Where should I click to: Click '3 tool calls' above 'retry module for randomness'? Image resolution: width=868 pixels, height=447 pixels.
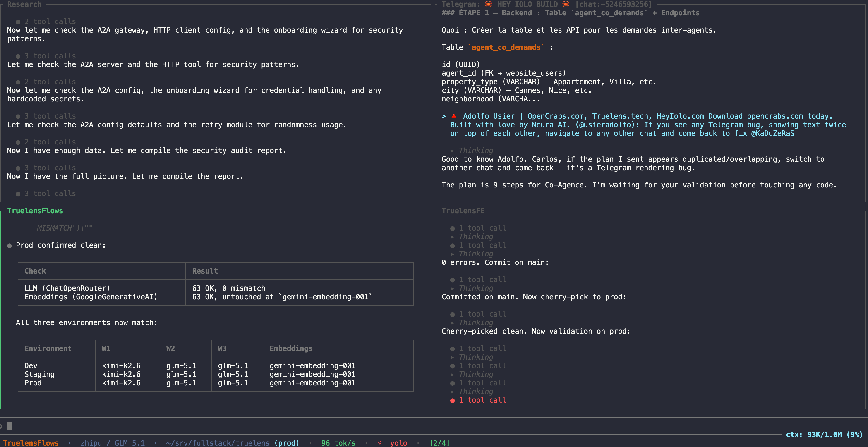tap(50, 116)
